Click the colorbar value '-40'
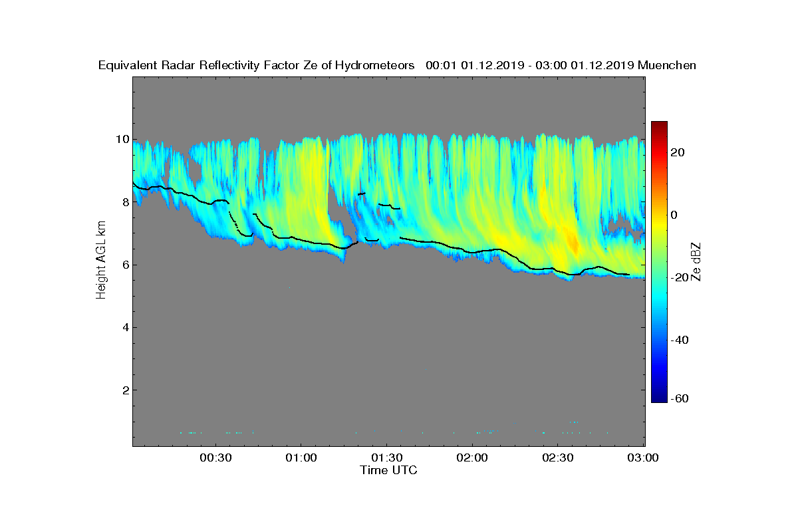Viewport: 798px width, 532px height. click(681, 340)
